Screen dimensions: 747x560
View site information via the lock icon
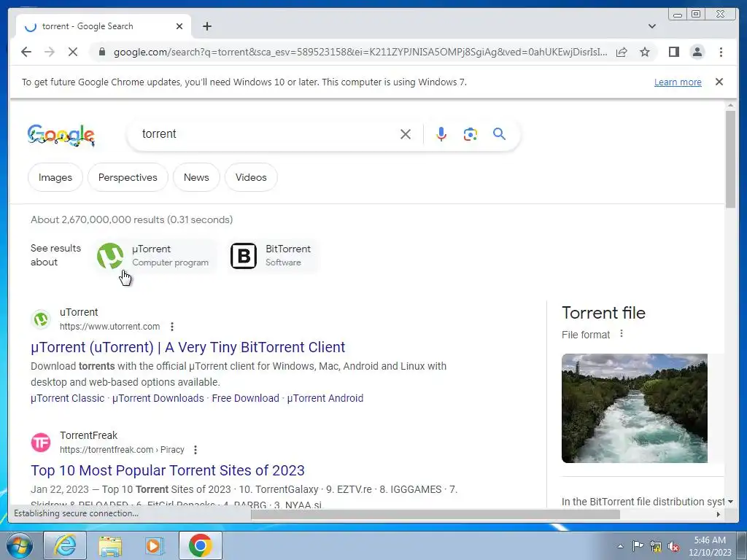[102, 52]
